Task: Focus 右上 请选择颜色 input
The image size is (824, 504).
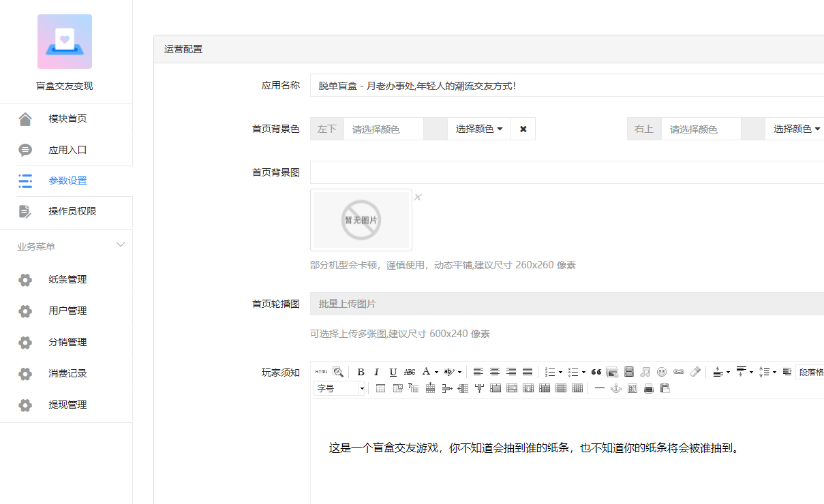Action: [701, 129]
